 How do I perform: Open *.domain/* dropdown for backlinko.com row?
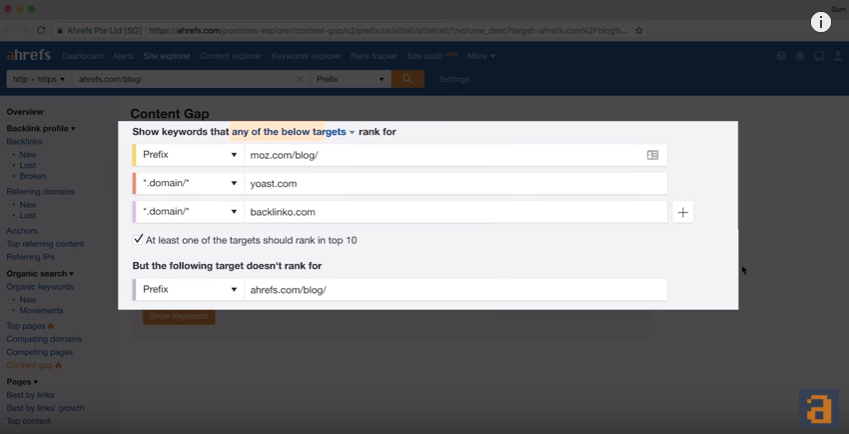point(190,212)
